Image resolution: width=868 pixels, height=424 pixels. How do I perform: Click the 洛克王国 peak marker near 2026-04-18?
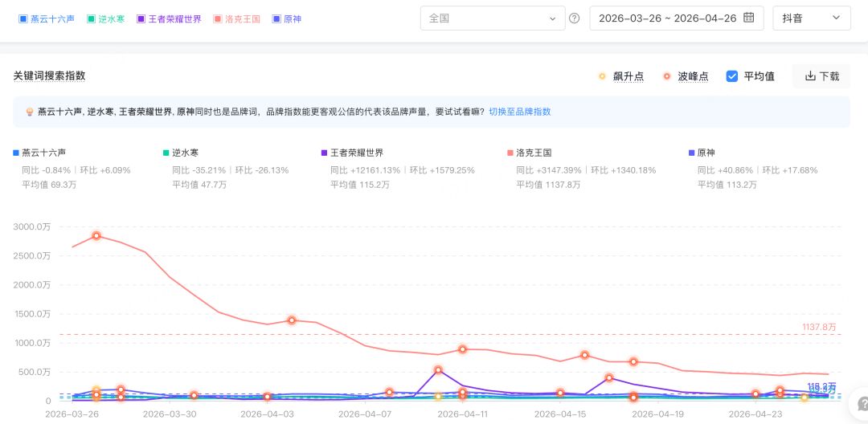click(x=633, y=361)
